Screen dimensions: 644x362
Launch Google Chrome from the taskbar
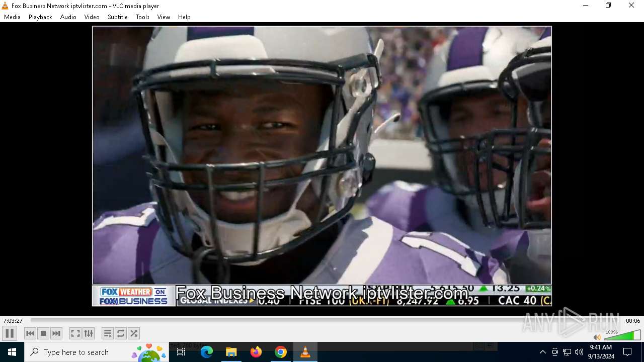click(x=281, y=352)
